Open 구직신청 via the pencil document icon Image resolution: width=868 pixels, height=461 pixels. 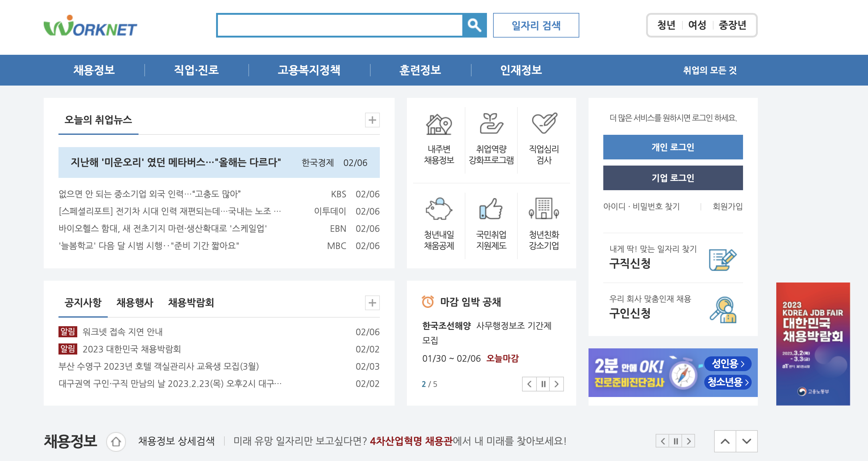click(723, 259)
